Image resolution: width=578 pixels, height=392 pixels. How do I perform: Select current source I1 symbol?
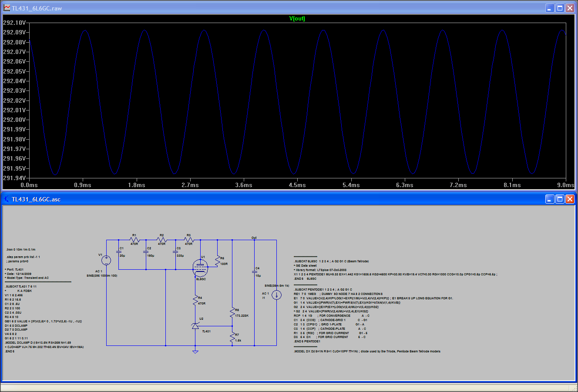click(276, 295)
